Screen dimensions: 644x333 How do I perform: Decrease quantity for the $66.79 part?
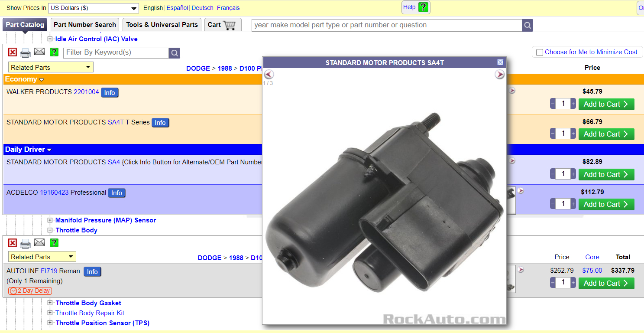(553, 134)
